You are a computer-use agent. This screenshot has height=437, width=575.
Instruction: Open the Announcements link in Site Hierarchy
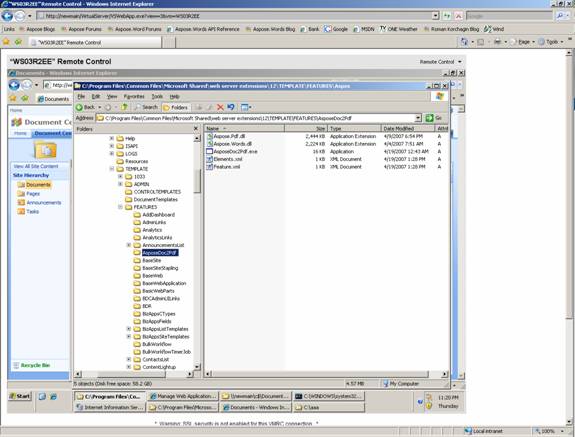click(x=44, y=202)
